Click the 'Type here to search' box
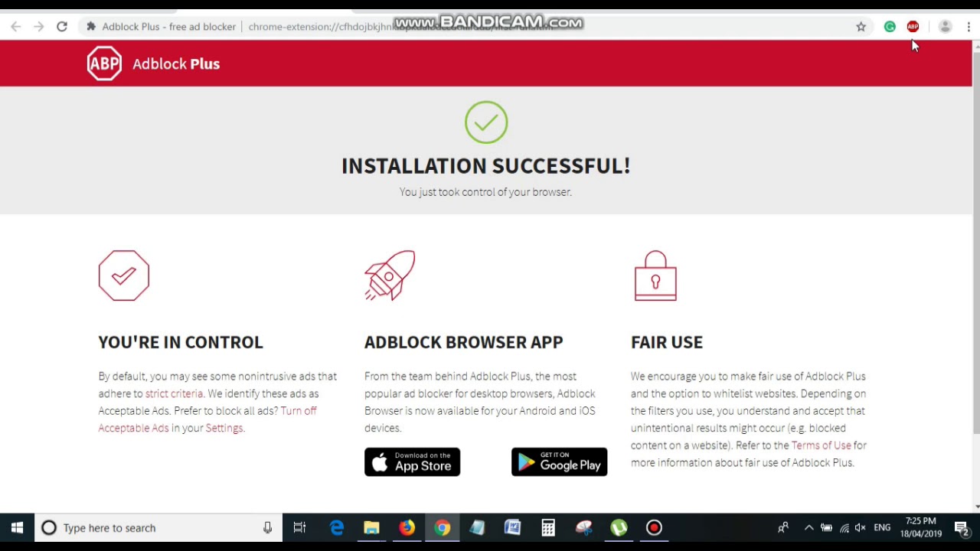980x551 pixels. click(x=157, y=528)
